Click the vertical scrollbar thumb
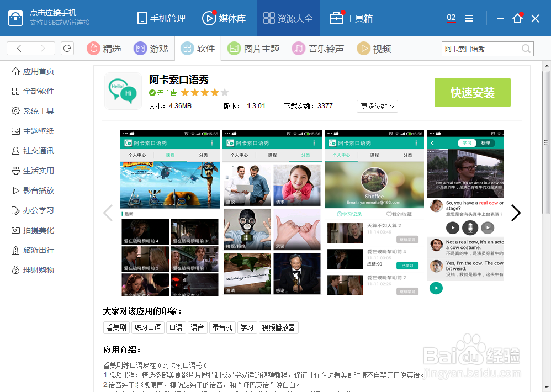The width and height of the screenshot is (551, 392). [x=546, y=142]
